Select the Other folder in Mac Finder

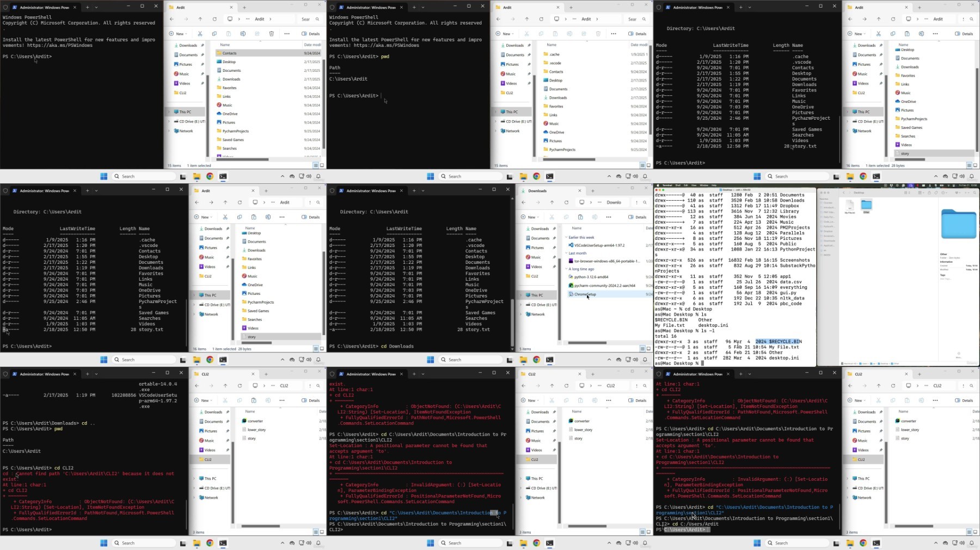coord(866,207)
